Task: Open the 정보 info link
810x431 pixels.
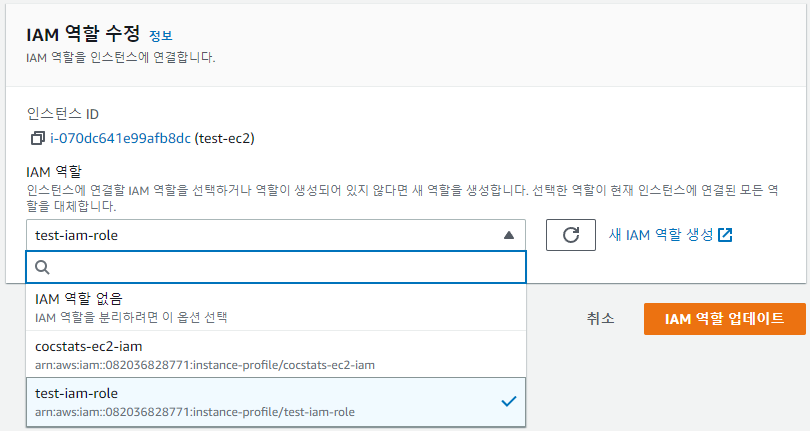Action: (161, 36)
